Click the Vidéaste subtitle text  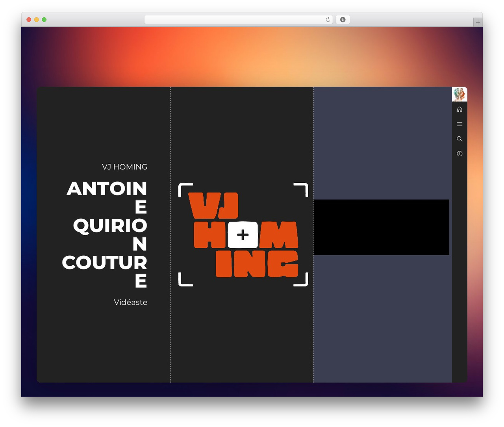(130, 302)
